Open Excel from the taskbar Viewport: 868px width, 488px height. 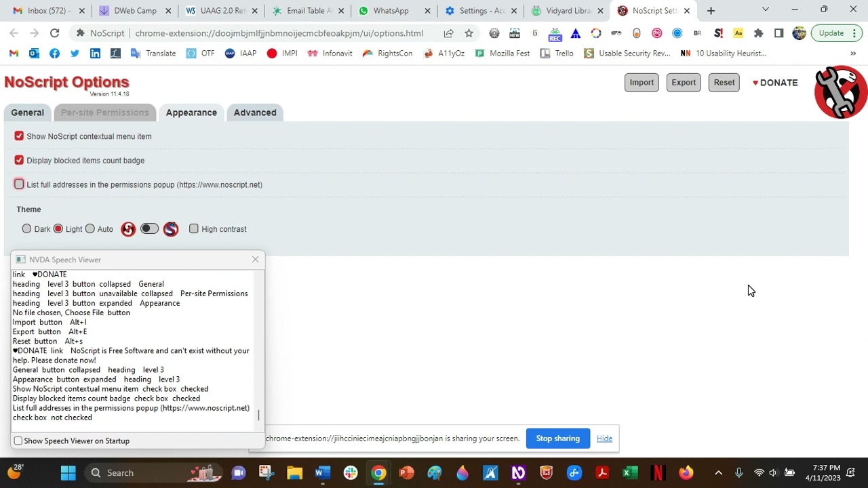631,473
